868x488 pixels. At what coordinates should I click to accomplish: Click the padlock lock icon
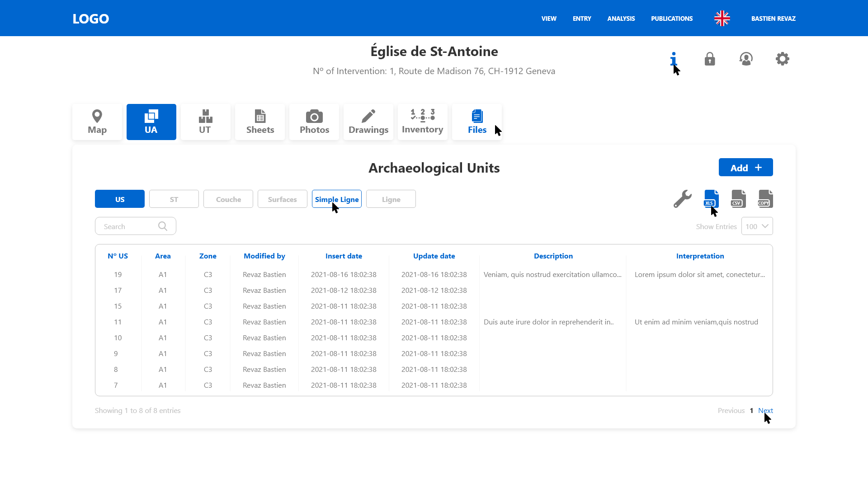pos(710,59)
